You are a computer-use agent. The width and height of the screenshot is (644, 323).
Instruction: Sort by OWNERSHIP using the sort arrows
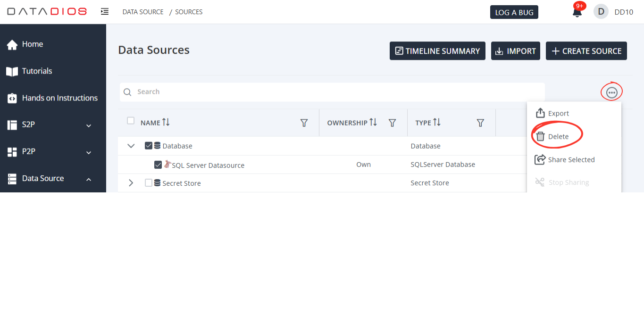pos(373,123)
